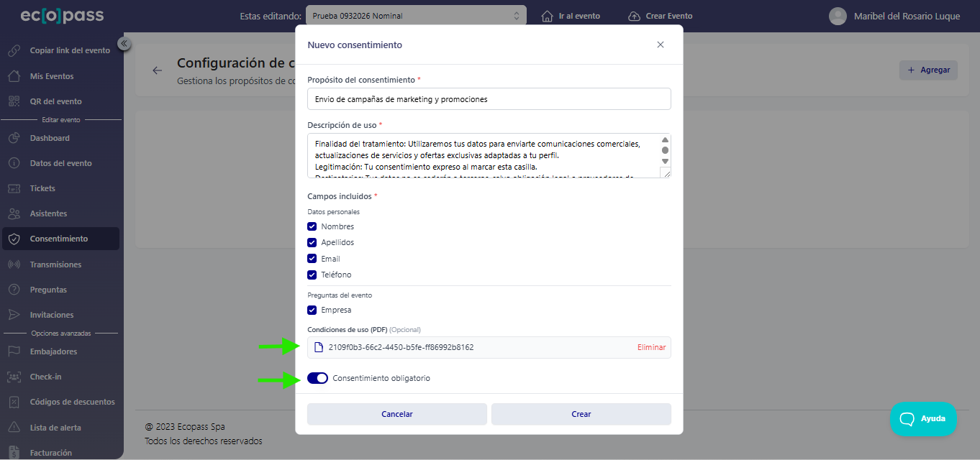Click the Tickets icon in the sidebar

pos(15,188)
